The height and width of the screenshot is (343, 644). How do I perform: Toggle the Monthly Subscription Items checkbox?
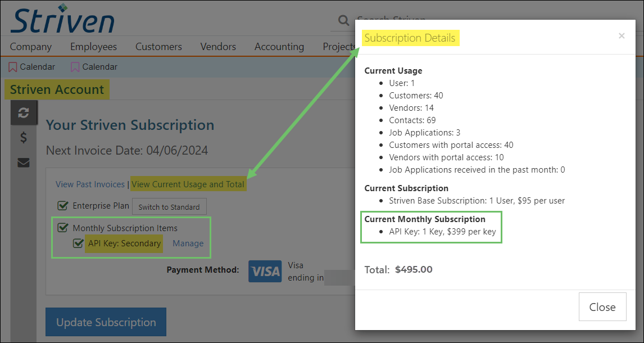pyautogui.click(x=62, y=228)
